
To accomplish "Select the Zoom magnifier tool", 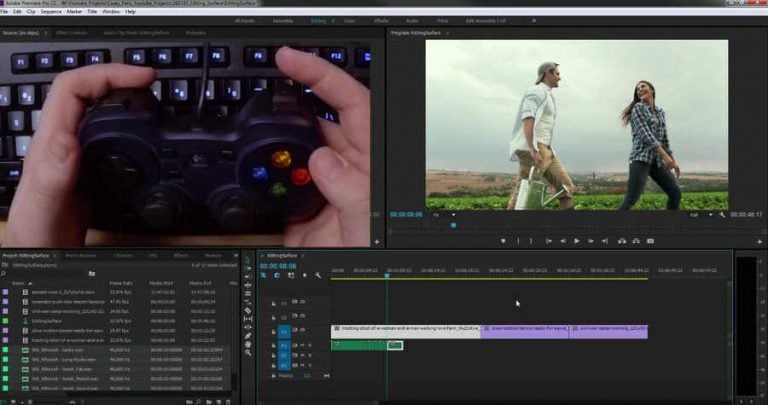I will coord(247,352).
